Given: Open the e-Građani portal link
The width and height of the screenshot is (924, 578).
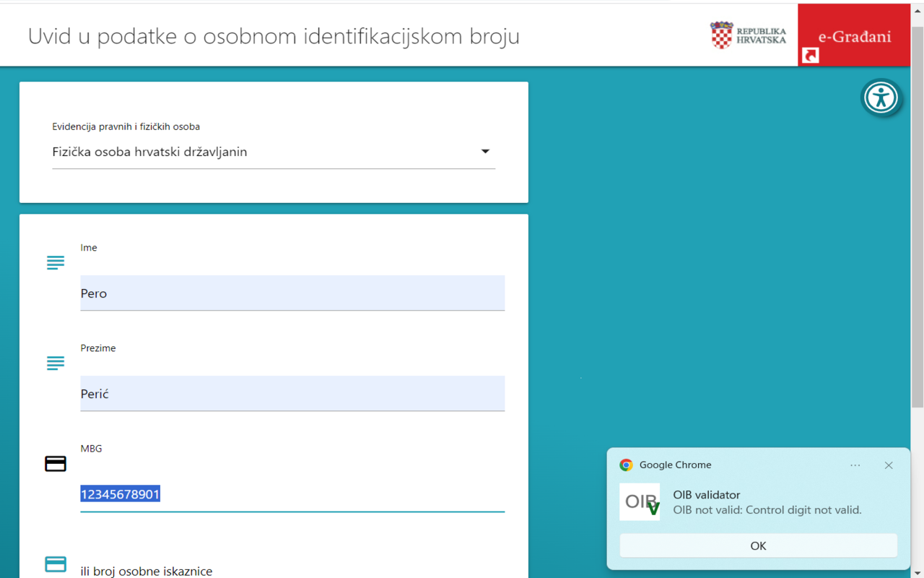Looking at the screenshot, I should [x=854, y=35].
